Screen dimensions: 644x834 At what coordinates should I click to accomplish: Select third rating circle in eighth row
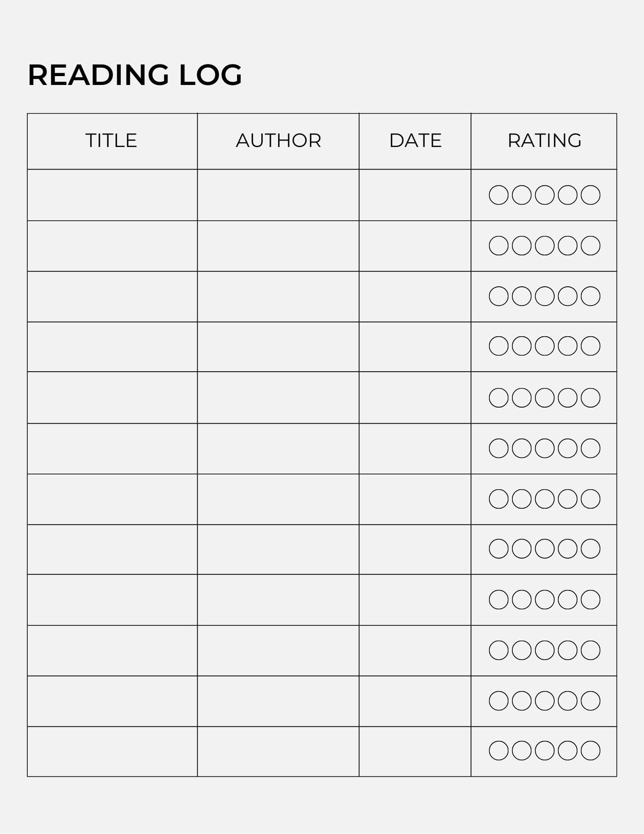(544, 548)
